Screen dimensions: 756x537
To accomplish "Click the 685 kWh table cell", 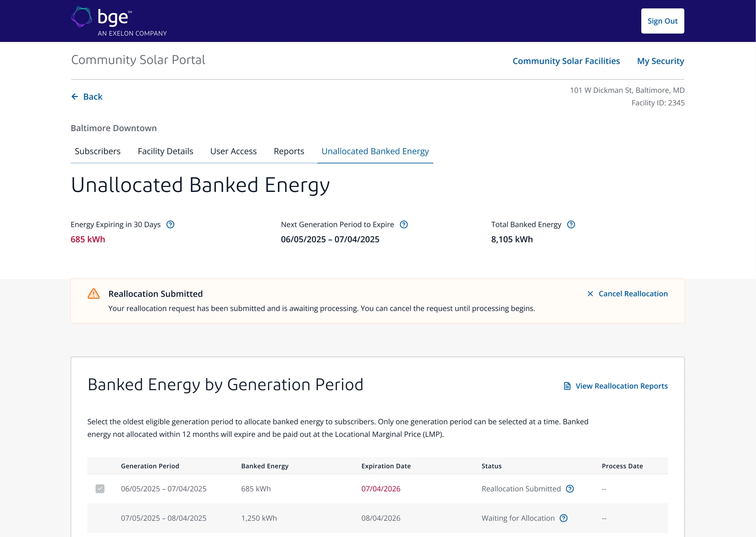I will click(256, 489).
